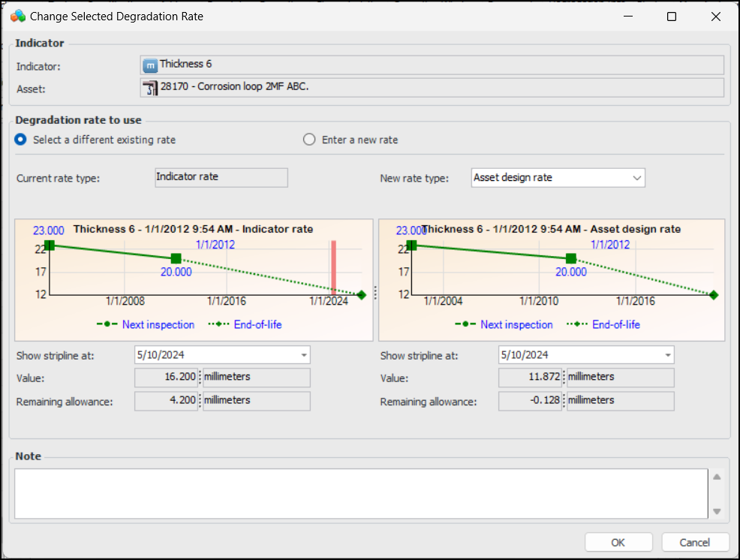The height and width of the screenshot is (560, 740).
Task: Click the Thickness 6 indicator icon
Action: pyautogui.click(x=150, y=65)
